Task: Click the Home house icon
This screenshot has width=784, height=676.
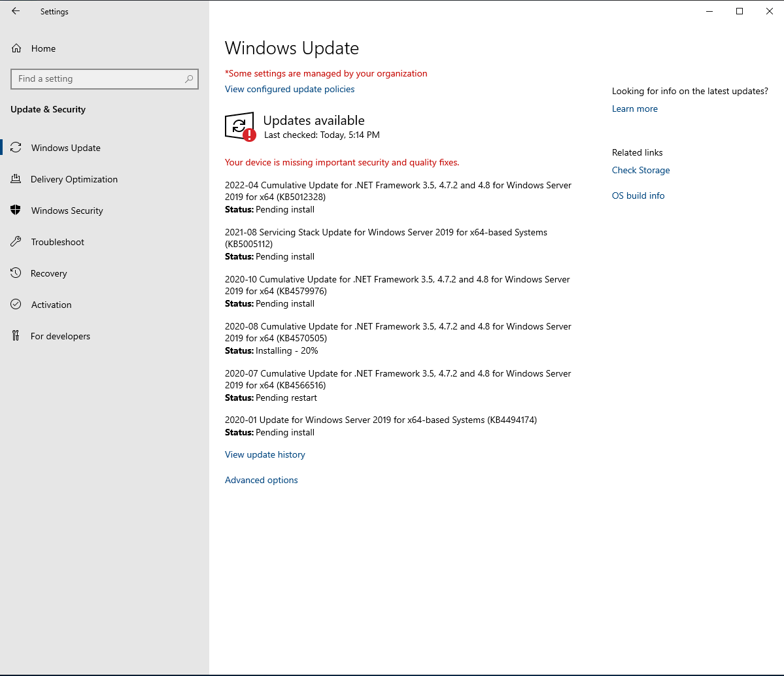Action: (16, 48)
